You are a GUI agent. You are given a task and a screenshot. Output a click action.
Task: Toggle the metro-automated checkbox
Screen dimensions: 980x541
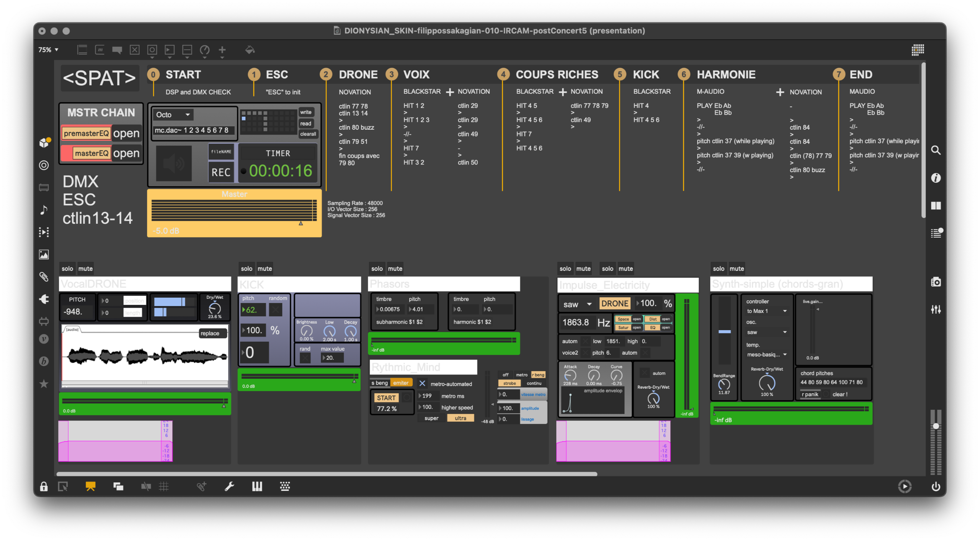click(x=422, y=383)
